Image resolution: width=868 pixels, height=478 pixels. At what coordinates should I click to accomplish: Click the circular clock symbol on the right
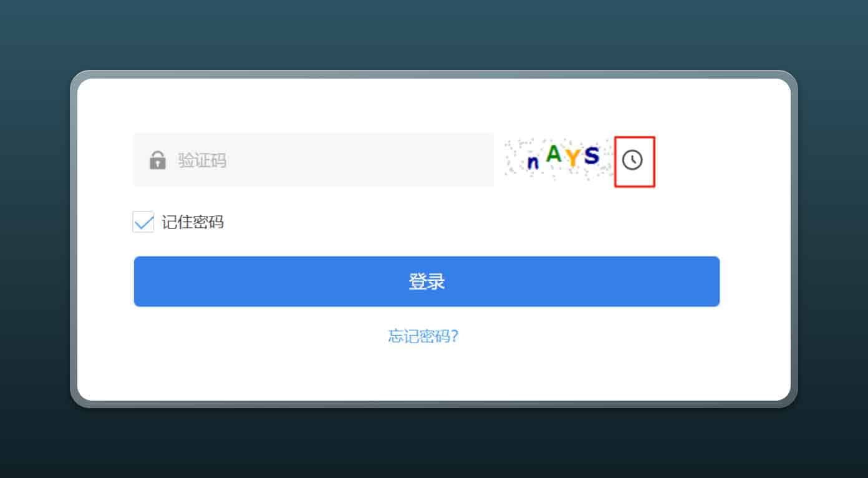[634, 160]
